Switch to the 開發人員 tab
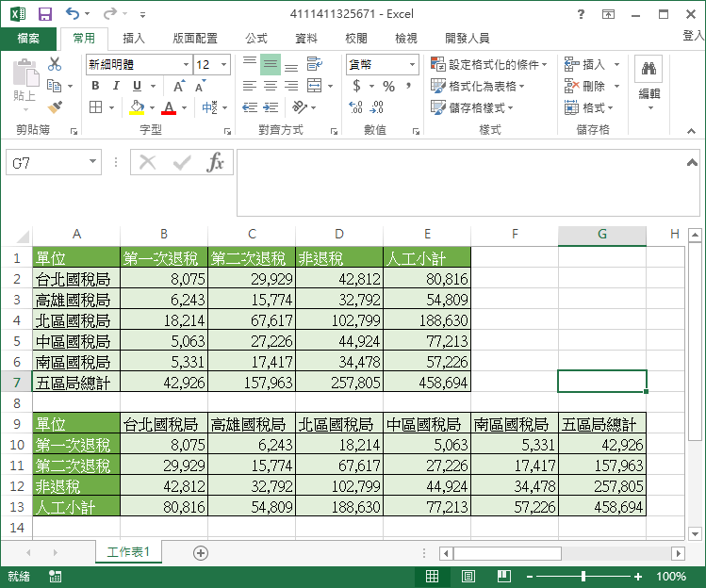The height and width of the screenshot is (588, 706). point(467,39)
